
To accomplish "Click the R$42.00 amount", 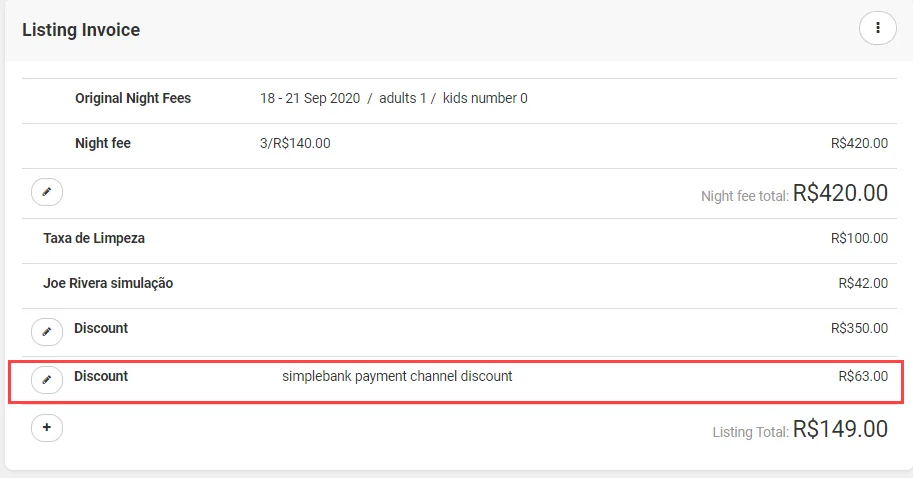I will (863, 283).
